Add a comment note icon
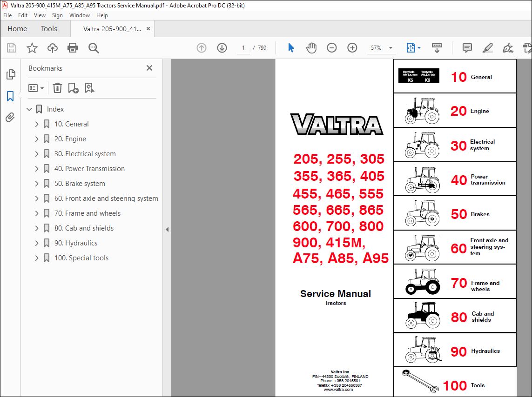Viewport: 532px width, 397px height. tap(467, 48)
